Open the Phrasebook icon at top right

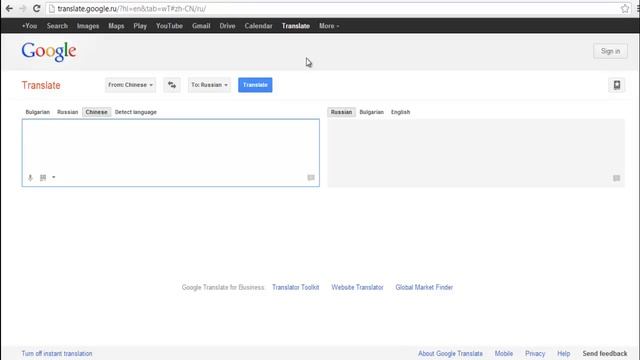click(x=617, y=85)
